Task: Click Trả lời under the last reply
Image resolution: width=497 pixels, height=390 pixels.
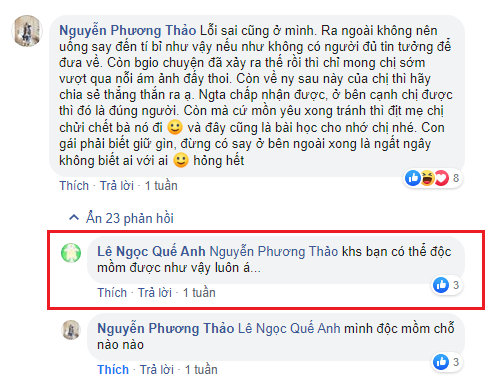Action: coord(157,370)
